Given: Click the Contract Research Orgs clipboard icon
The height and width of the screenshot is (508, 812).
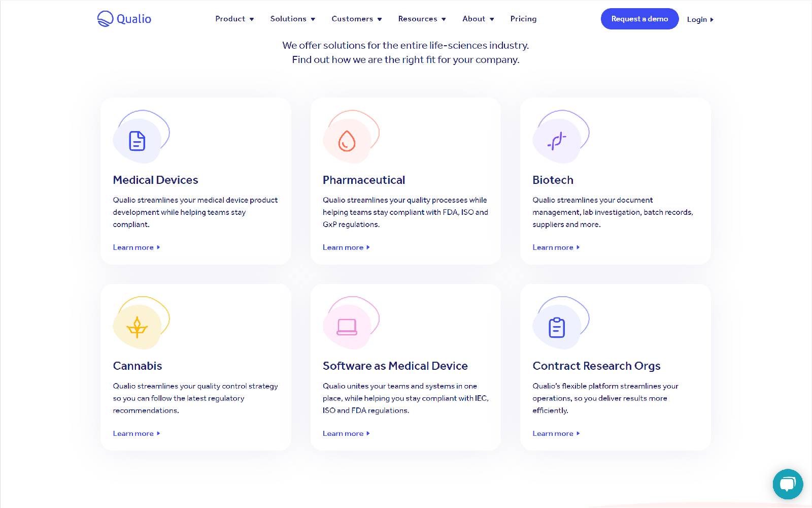Looking at the screenshot, I should 557,327.
